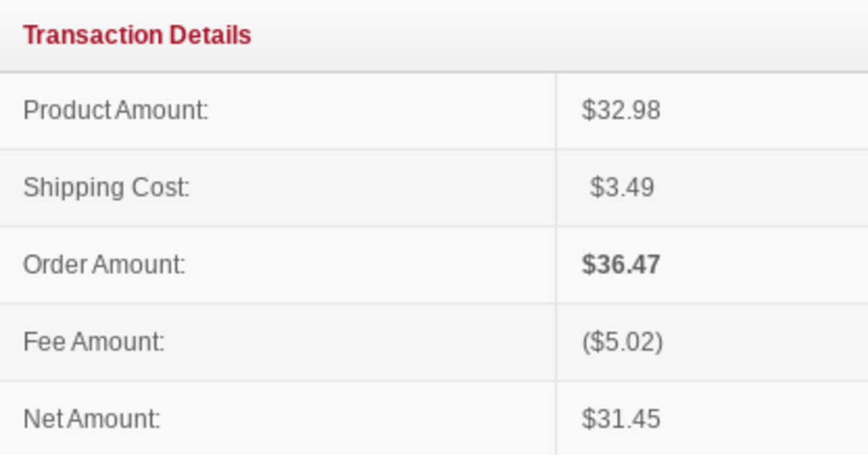Click the $32.98 product amount value
The height and width of the screenshot is (455, 868).
(621, 111)
